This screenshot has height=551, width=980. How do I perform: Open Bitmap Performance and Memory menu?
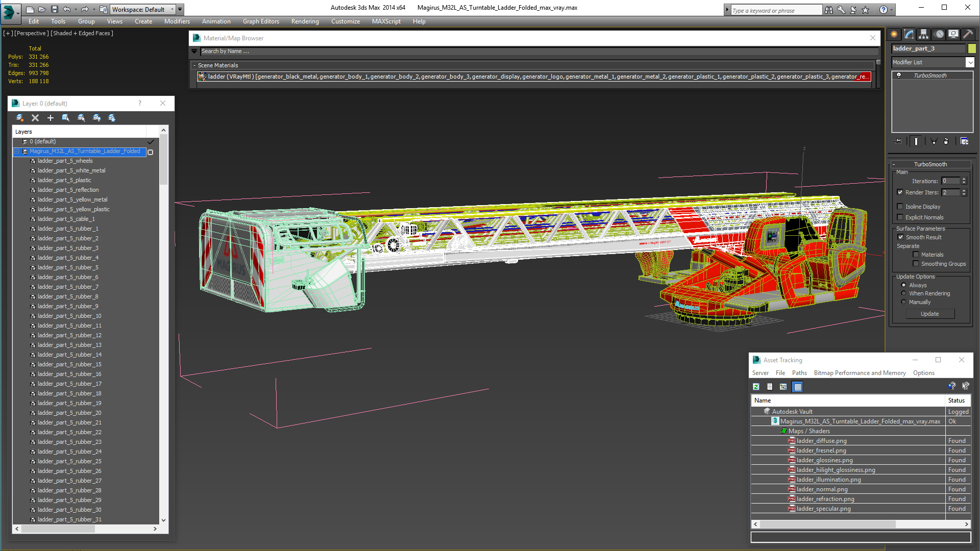(860, 373)
